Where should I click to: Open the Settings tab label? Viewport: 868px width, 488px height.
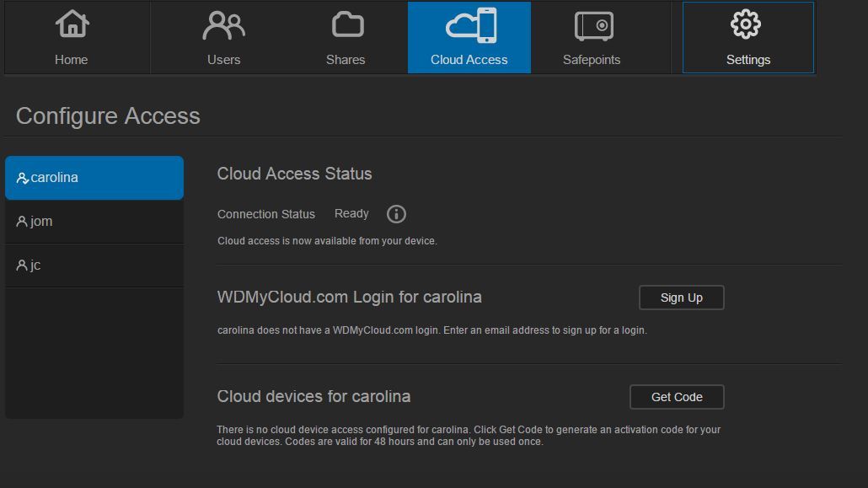click(748, 60)
